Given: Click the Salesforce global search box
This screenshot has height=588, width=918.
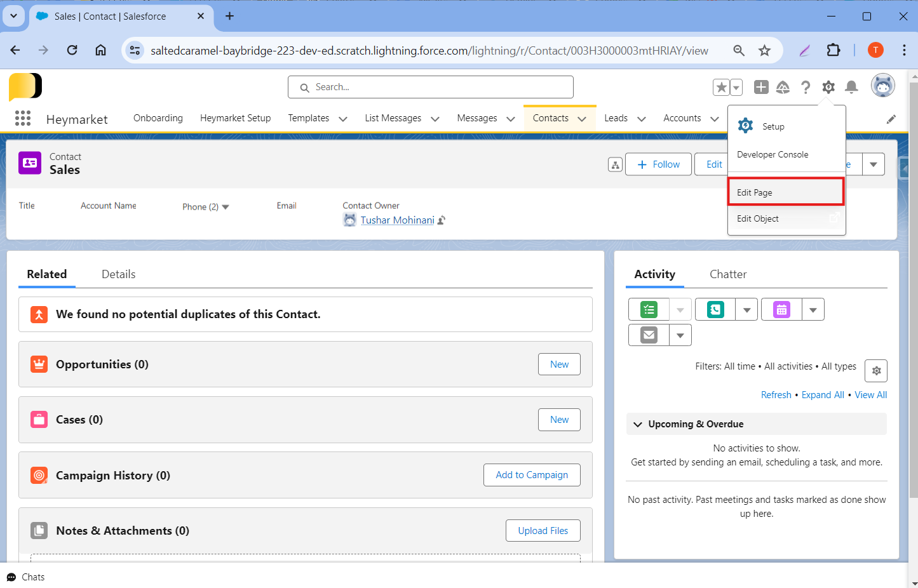Looking at the screenshot, I should tap(431, 87).
